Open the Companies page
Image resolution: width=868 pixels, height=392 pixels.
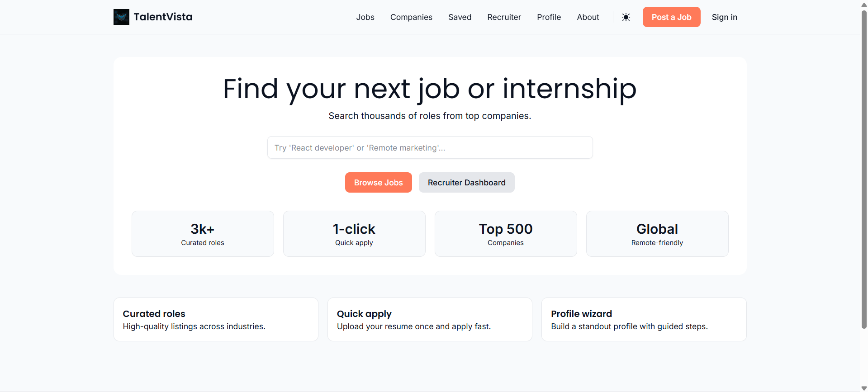(x=411, y=17)
